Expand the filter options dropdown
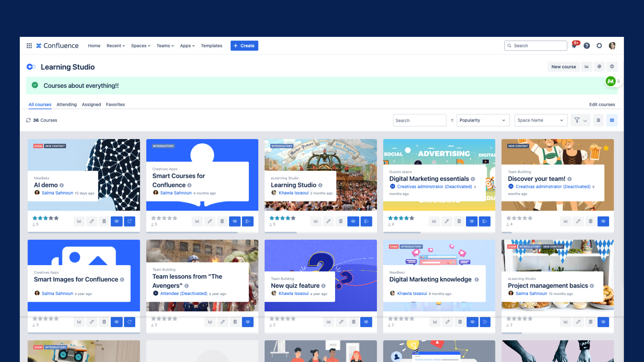Viewport: 644px width, 362px height. point(580,120)
